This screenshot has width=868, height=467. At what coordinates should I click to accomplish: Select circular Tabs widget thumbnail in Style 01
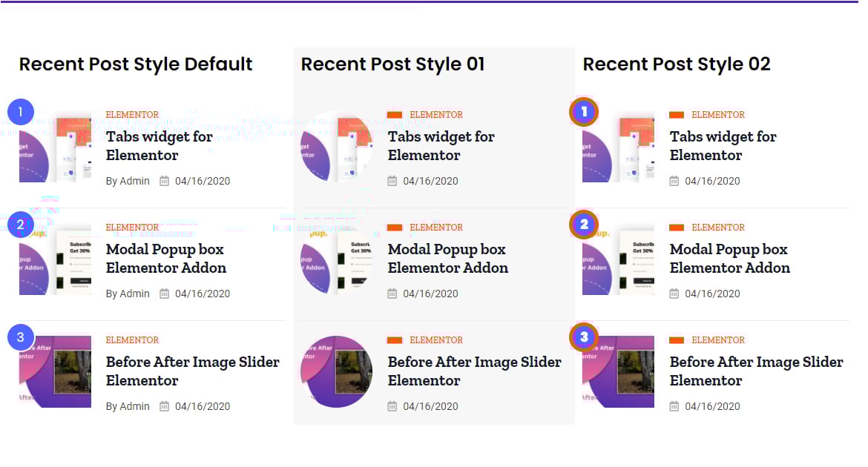tap(337, 147)
